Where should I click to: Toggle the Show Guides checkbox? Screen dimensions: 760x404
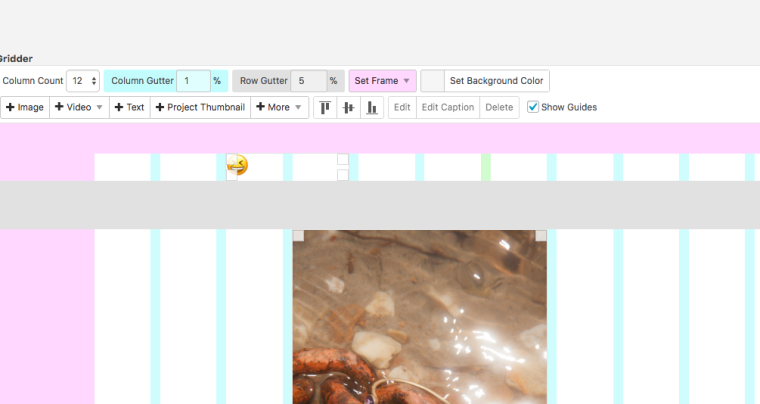click(x=533, y=107)
